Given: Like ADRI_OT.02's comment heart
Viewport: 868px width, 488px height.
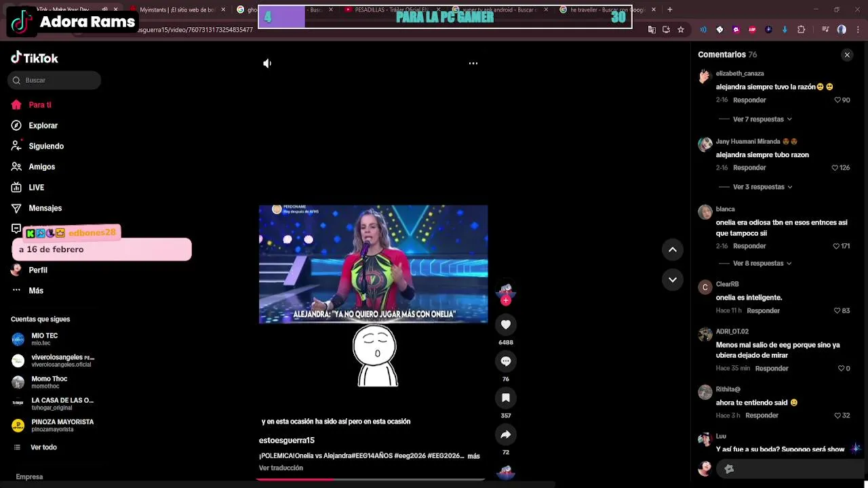Looking at the screenshot, I should (841, 369).
